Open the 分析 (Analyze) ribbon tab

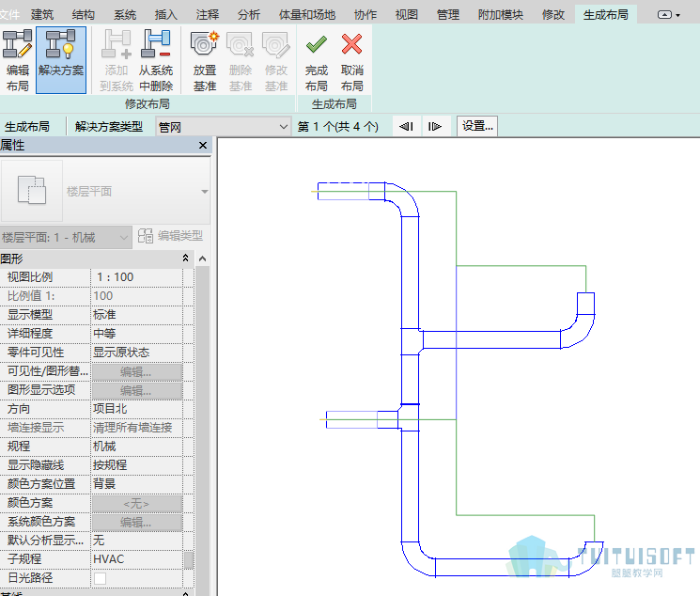click(248, 15)
